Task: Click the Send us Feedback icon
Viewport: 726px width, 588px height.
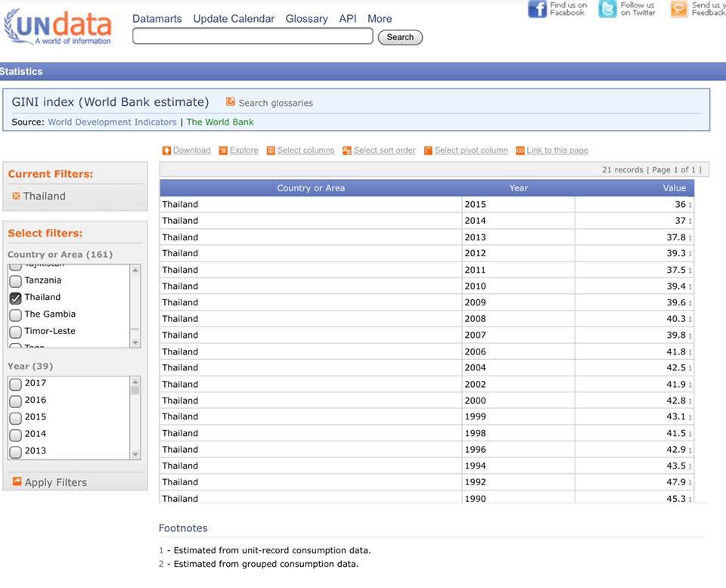Action: (x=679, y=9)
